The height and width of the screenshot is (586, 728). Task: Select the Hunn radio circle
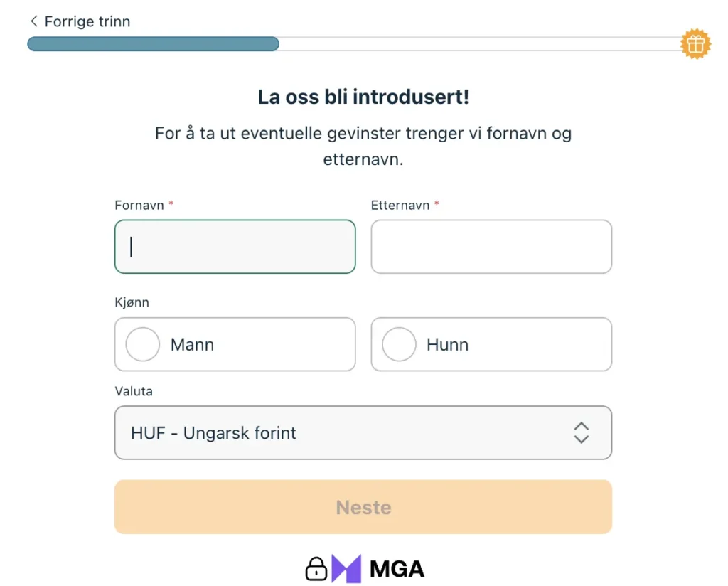[x=399, y=344]
